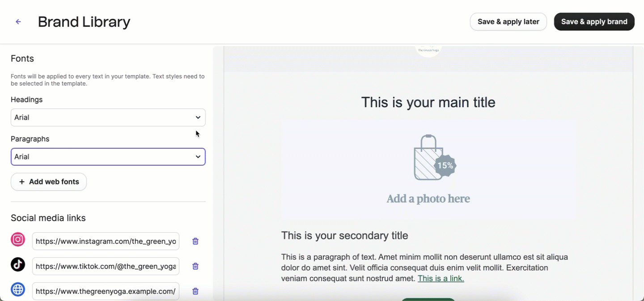The image size is (644, 301).
Task: Remove the TikTok link using trash icon
Action: (195, 266)
